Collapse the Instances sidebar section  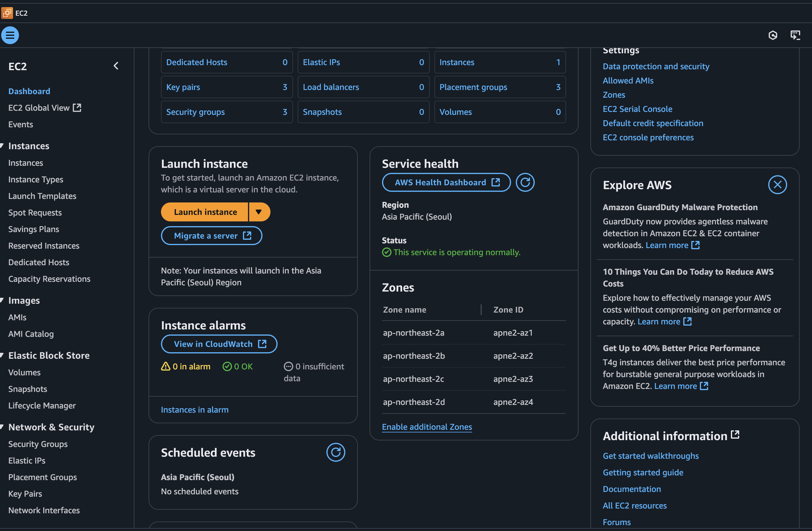point(2,146)
